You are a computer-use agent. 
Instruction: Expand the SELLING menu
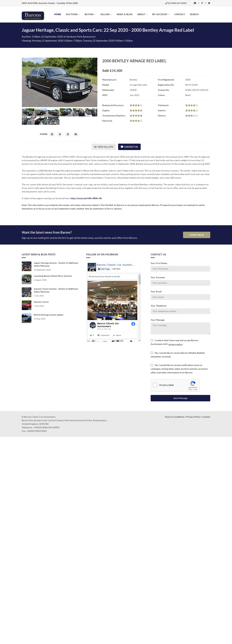pos(106,14)
